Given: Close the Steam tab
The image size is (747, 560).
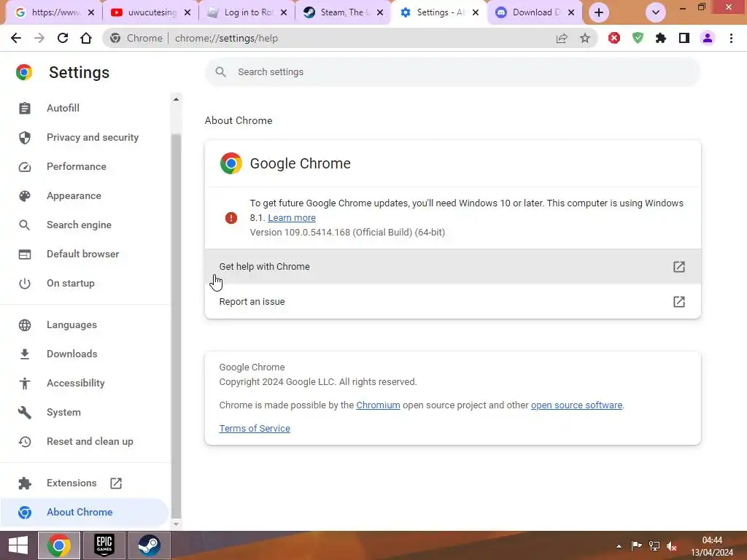Looking at the screenshot, I should [379, 12].
